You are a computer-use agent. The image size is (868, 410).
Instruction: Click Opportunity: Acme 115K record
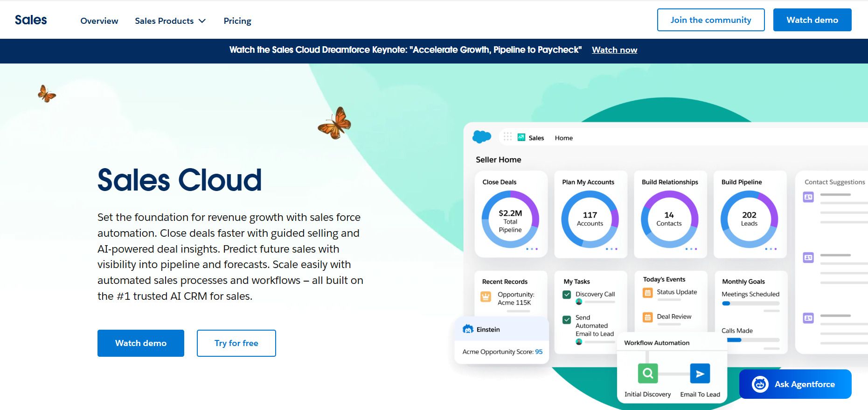(516, 298)
